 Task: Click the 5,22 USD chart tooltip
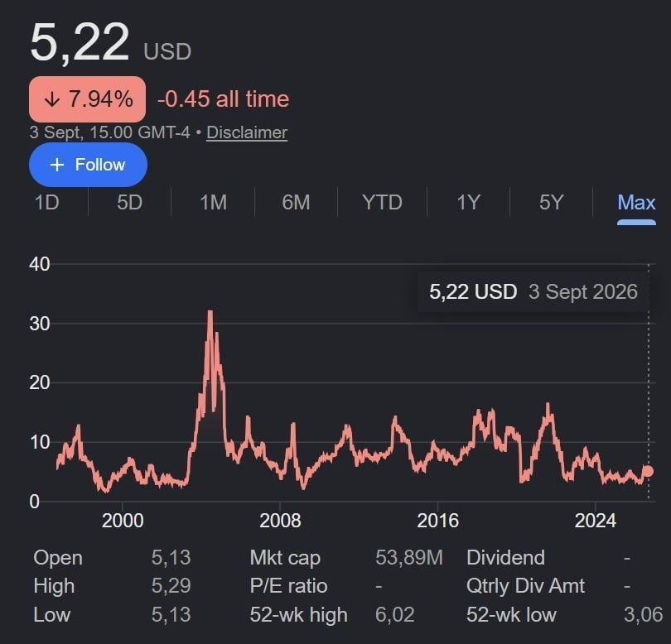pos(533,292)
